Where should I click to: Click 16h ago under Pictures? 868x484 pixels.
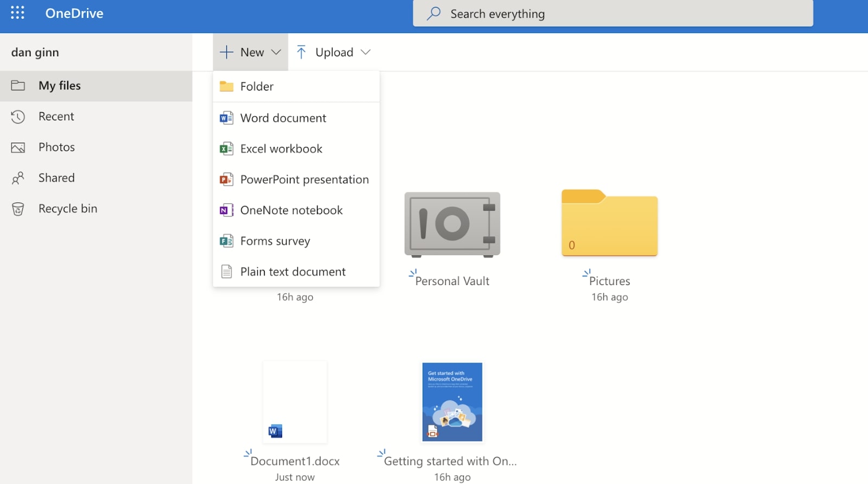click(x=610, y=297)
